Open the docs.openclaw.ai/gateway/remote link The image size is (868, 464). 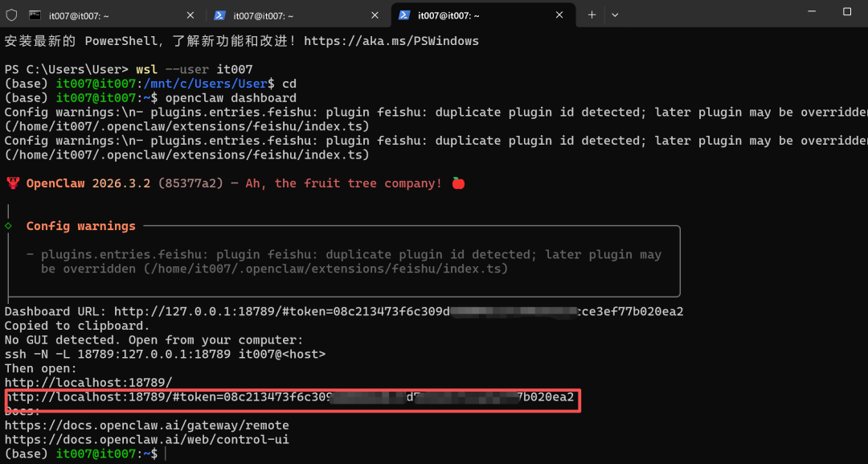pos(147,425)
